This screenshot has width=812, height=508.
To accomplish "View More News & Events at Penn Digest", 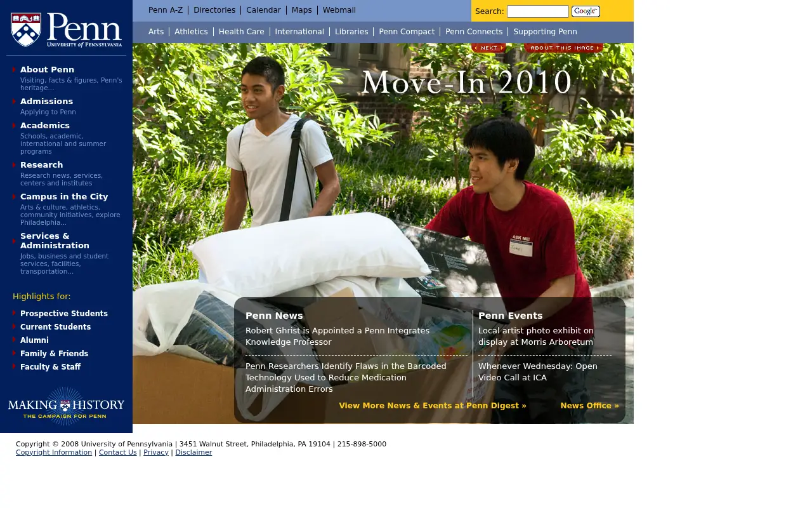I will [433, 406].
